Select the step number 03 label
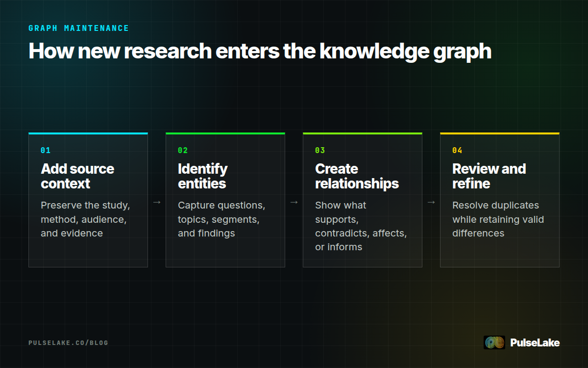 point(320,151)
